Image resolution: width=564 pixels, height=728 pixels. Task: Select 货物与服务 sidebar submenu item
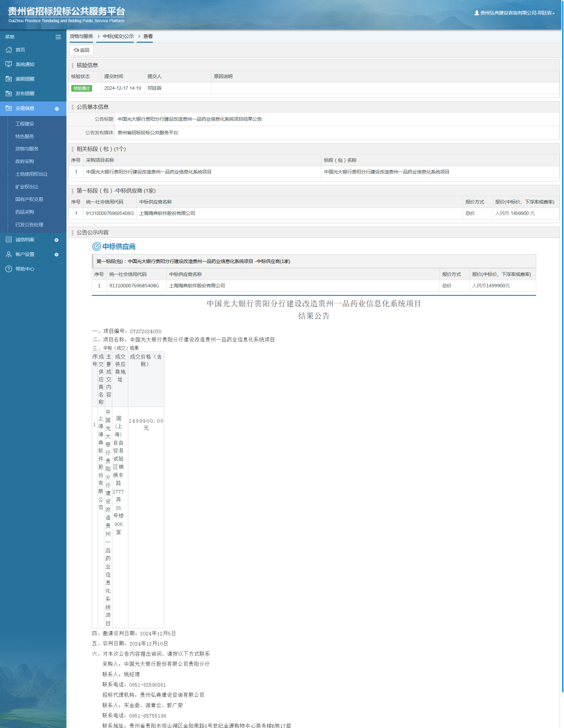pyautogui.click(x=27, y=149)
